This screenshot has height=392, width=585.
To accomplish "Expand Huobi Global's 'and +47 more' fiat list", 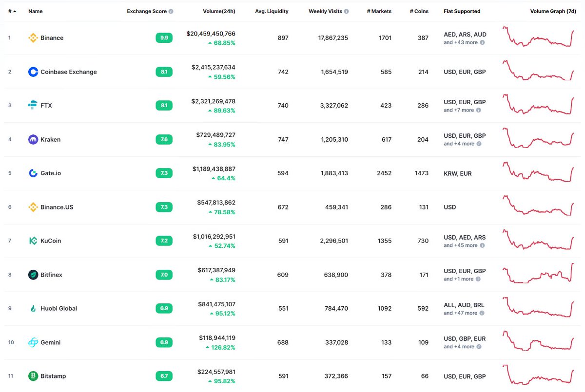I will (461, 314).
